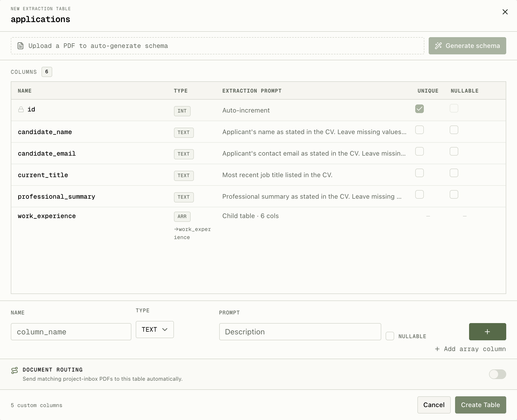
Task: Click the column_name input field
Action: (x=71, y=332)
